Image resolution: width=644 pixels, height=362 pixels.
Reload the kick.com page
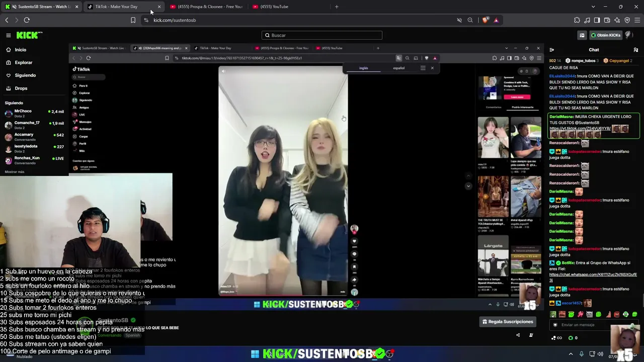27,20
